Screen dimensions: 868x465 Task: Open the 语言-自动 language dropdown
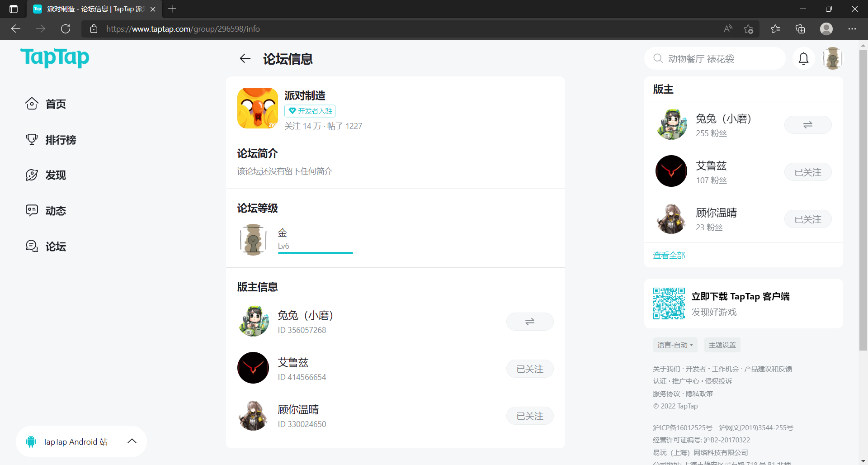[675, 345]
